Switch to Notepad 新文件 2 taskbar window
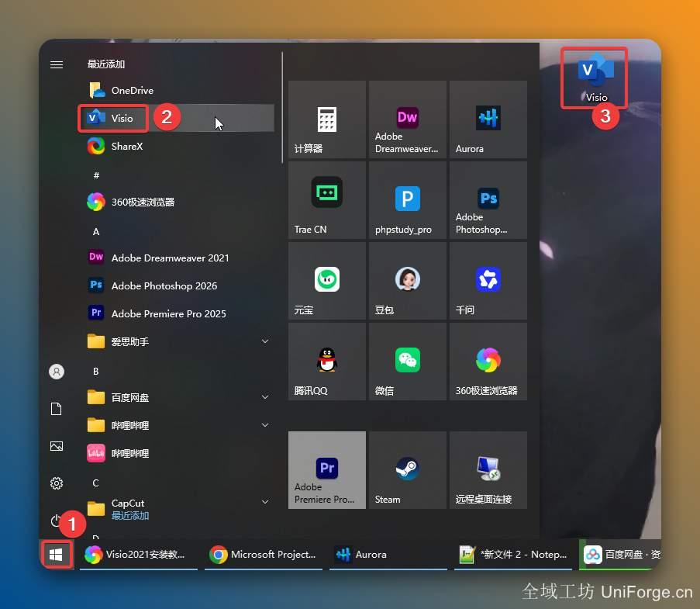The height and width of the screenshot is (609, 700). (513, 555)
